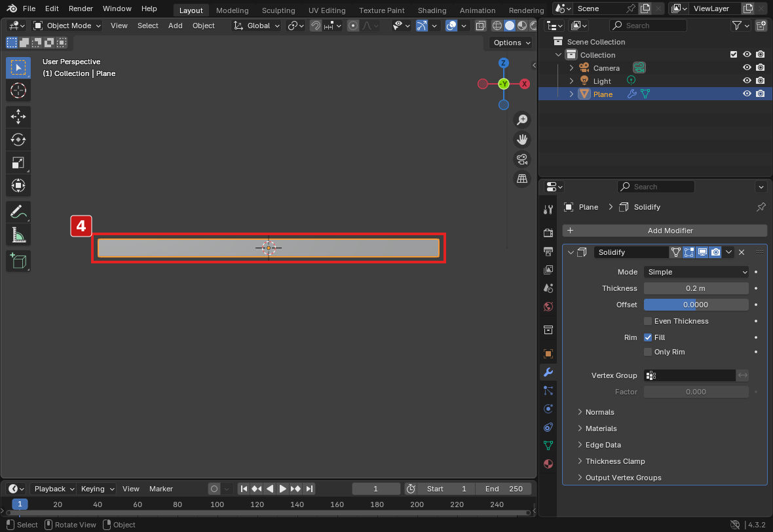This screenshot has width=773, height=532.
Task: Click the Solidify modifier name field
Action: coord(631,252)
